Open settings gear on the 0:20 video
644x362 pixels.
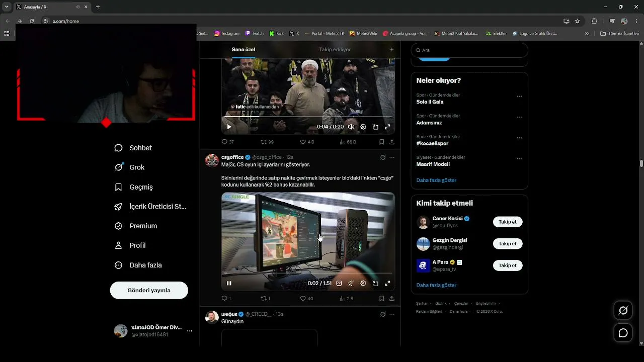(363, 127)
